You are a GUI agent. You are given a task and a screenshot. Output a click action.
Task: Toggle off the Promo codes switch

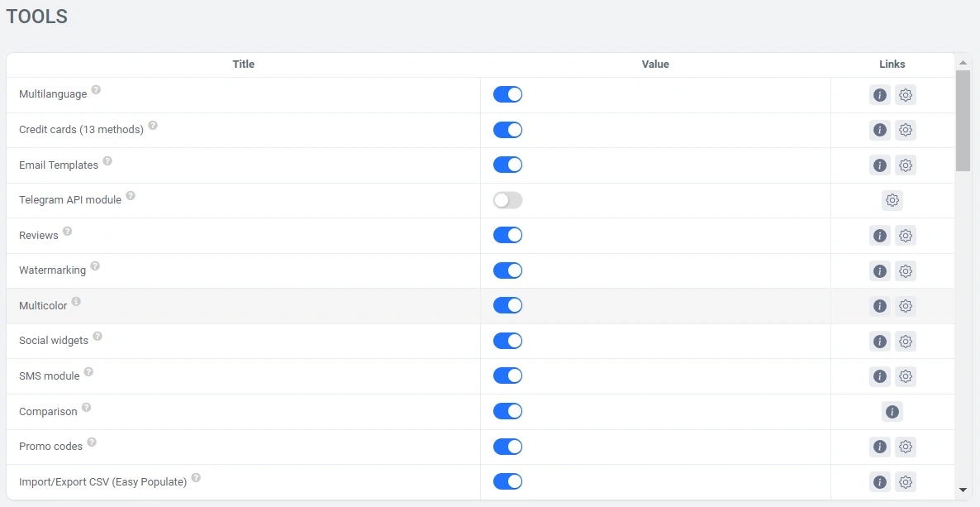507,447
